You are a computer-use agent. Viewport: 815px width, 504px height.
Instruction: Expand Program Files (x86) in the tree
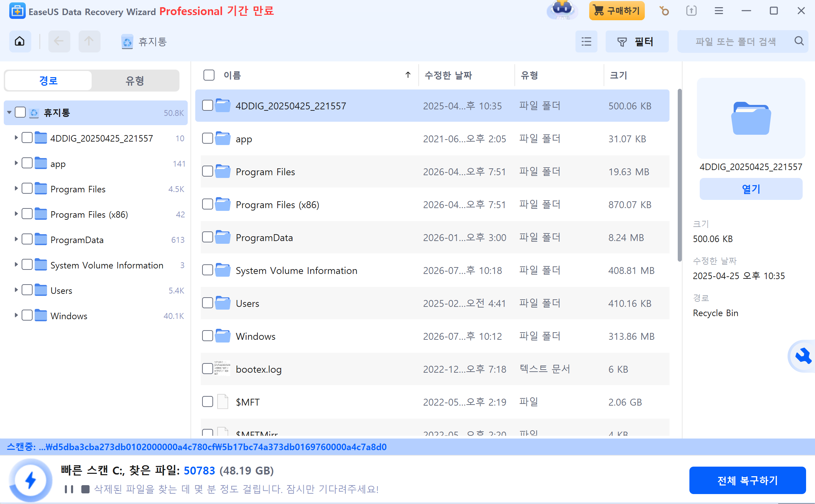pyautogui.click(x=16, y=214)
